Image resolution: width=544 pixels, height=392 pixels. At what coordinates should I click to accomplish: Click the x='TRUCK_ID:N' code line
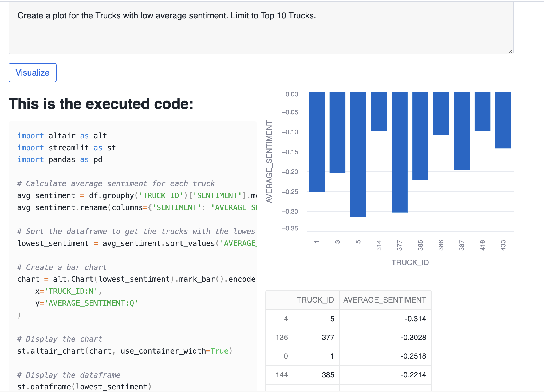point(69,291)
